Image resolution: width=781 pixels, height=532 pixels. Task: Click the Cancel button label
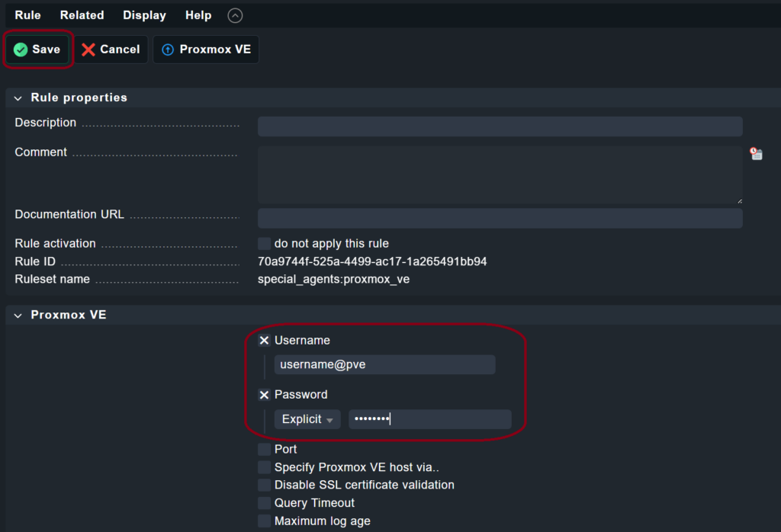pos(120,50)
